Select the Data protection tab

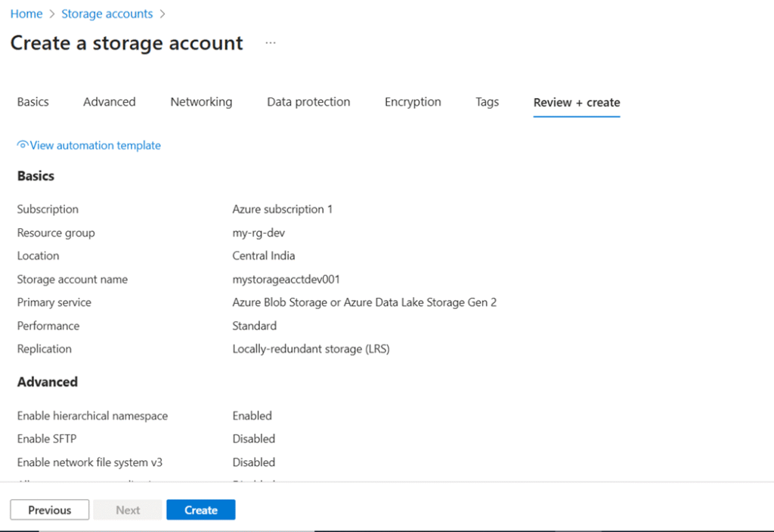[308, 102]
